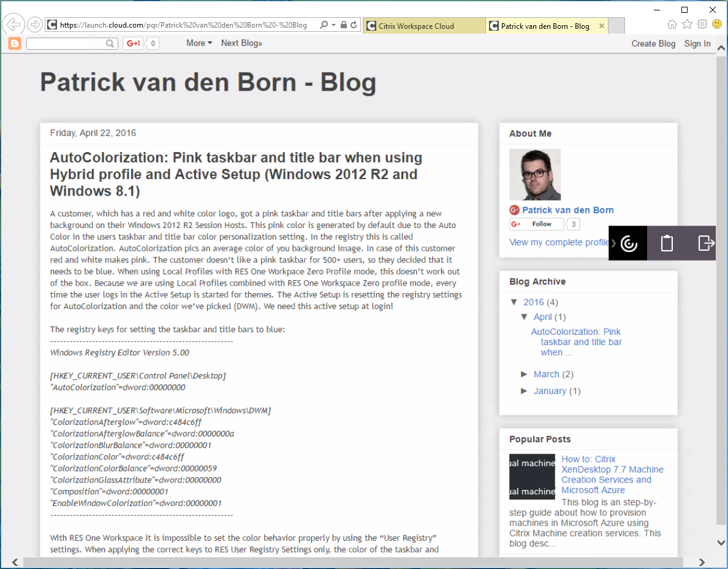
Task: Collapse the 2016 archive year
Action: [514, 302]
